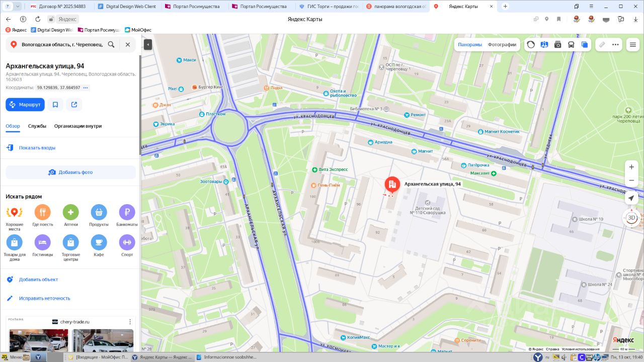Zoom out the map
This screenshot has height=362, width=644.
[x=632, y=180]
